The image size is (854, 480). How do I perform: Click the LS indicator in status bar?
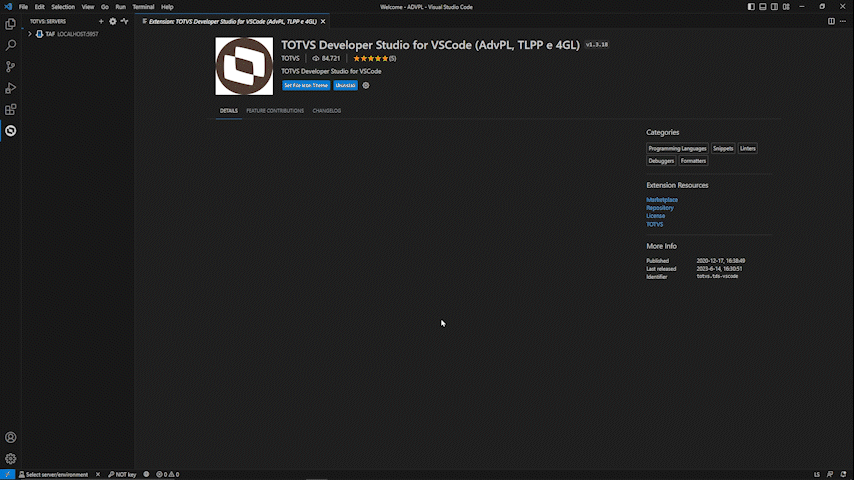click(x=816, y=475)
